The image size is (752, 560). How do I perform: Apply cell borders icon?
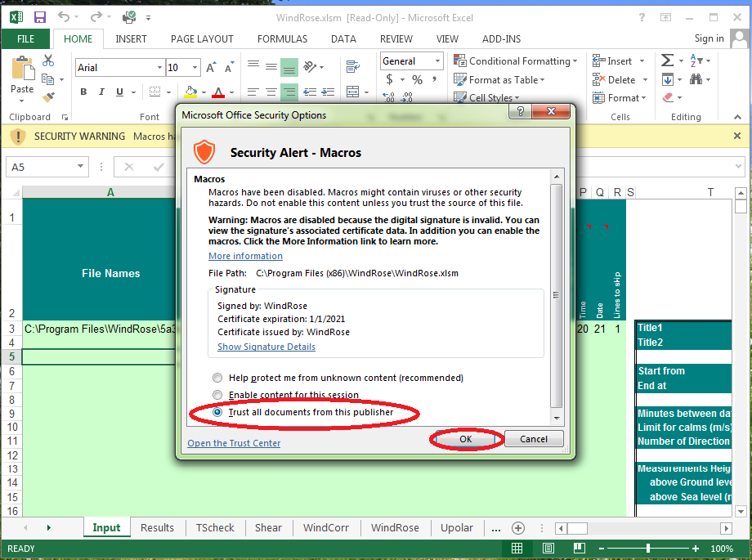[155, 92]
